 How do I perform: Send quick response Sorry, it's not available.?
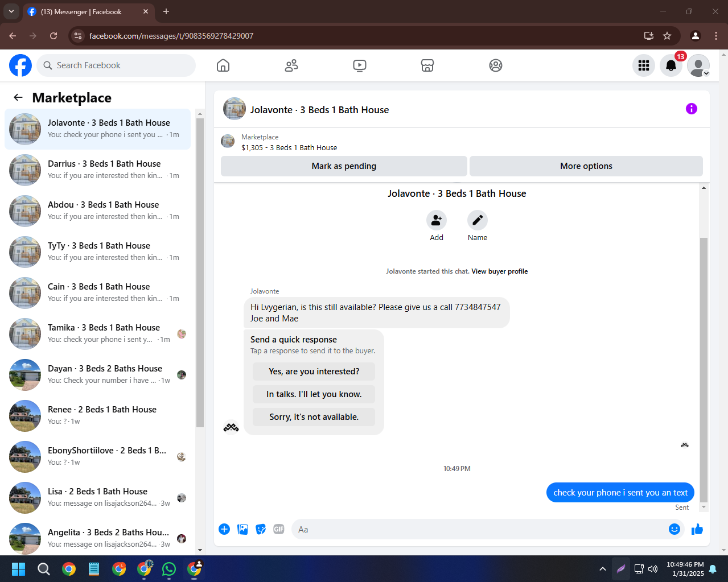point(314,417)
